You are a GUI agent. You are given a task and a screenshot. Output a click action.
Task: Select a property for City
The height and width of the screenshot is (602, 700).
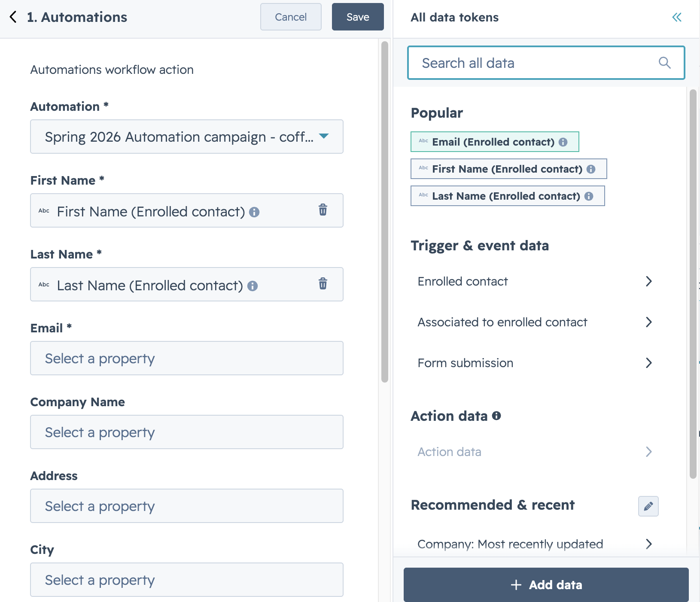(x=187, y=580)
